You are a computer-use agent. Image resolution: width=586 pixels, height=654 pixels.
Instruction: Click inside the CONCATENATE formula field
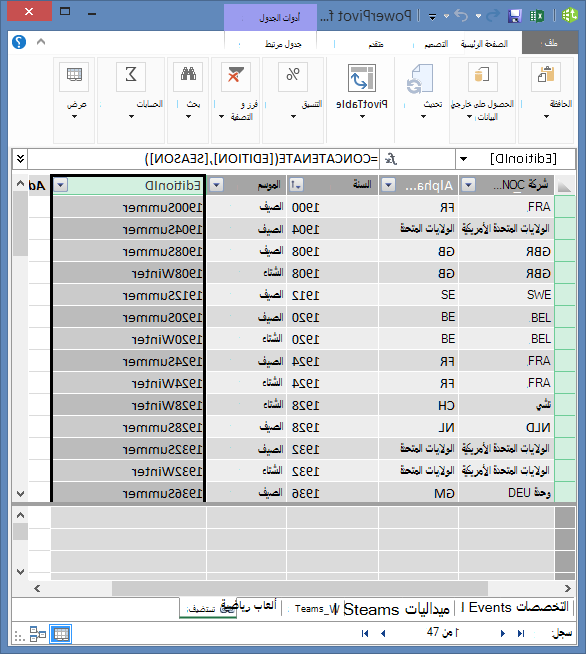pyautogui.click(x=204, y=159)
